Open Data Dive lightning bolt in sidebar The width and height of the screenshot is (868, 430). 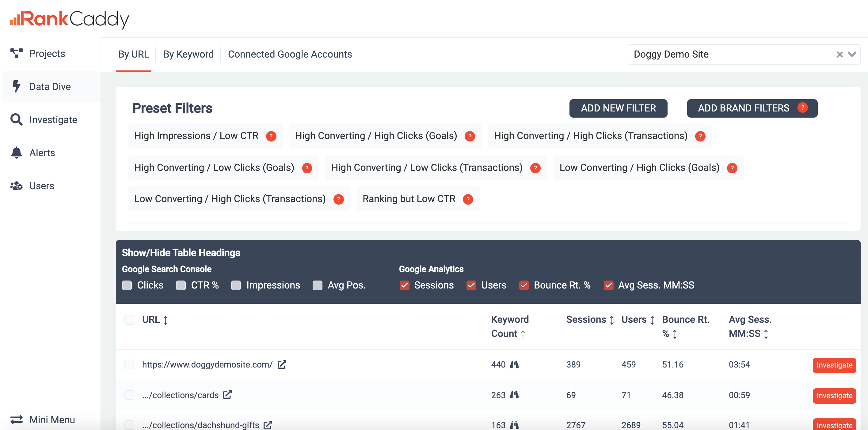pyautogui.click(x=16, y=87)
